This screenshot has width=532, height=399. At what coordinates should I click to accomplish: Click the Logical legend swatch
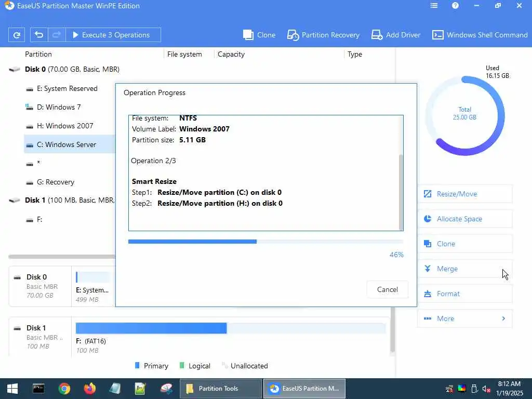182,365
